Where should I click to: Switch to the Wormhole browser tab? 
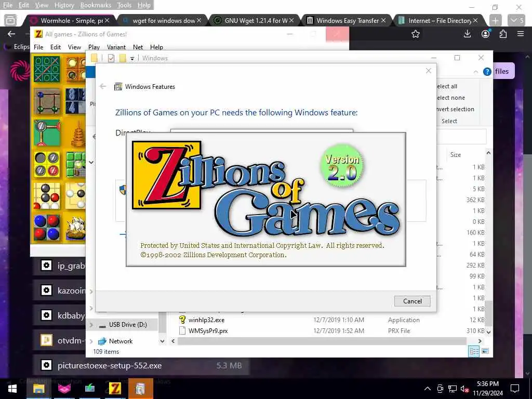pos(70,20)
